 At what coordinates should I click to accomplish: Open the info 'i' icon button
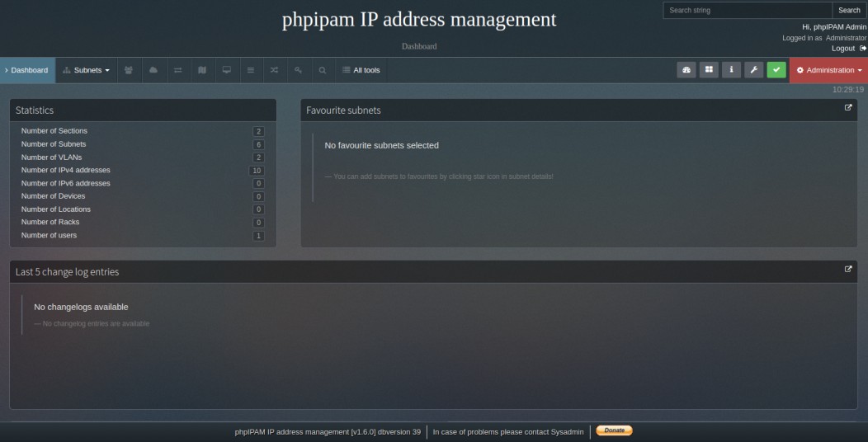[731, 70]
